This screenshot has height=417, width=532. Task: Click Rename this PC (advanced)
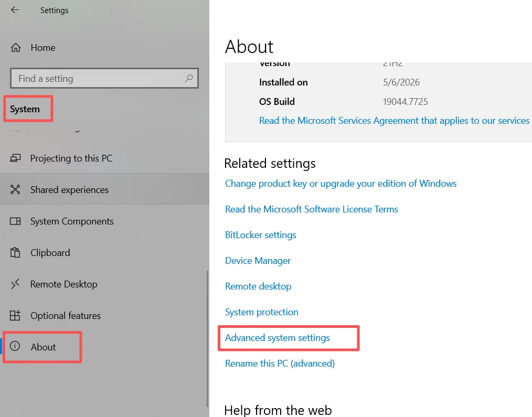280,363
